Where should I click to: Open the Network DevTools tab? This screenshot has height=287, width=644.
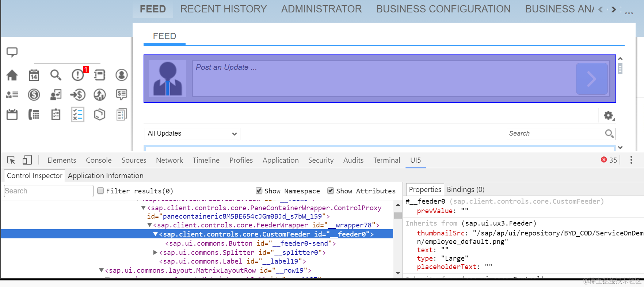tap(169, 160)
